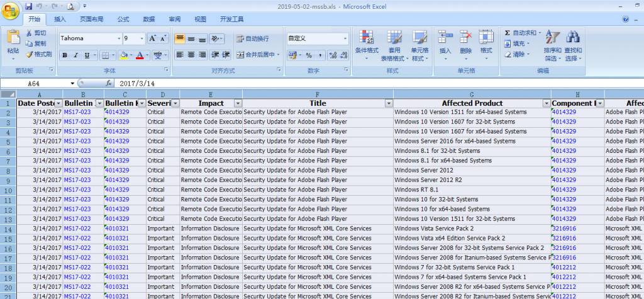Click the Paste (粘贴) clipboard icon
This screenshot has height=299, width=644.
[13, 37]
